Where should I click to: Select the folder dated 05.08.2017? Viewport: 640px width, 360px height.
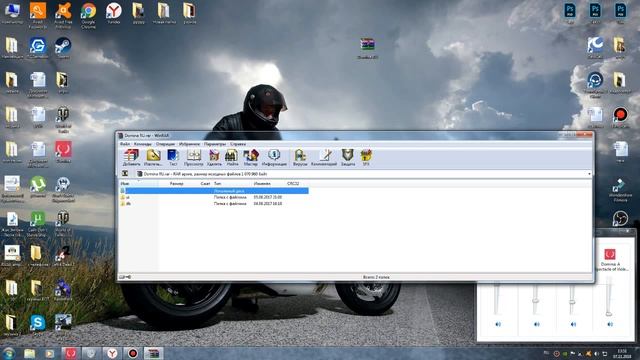[x=214, y=197]
